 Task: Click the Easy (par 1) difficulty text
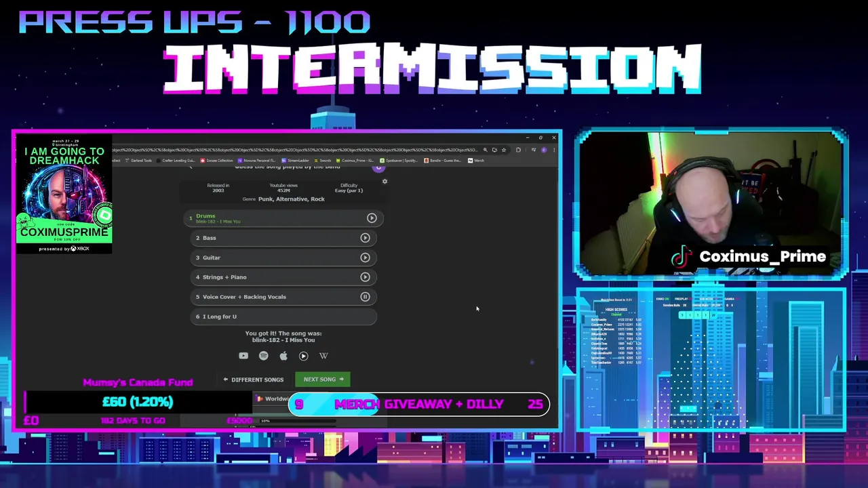click(349, 190)
